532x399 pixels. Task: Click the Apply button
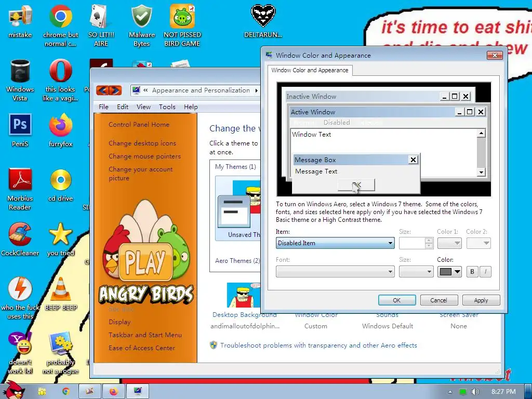[x=481, y=300]
